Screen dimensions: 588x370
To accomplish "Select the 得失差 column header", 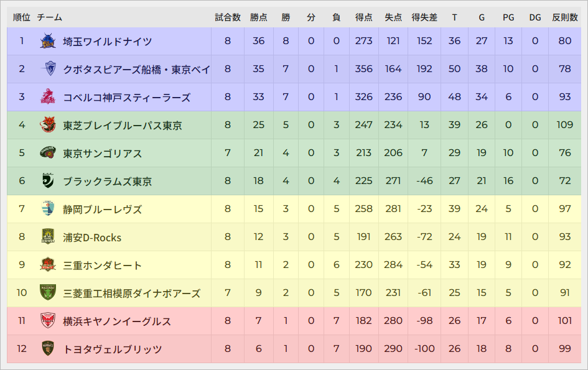I will pyautogui.click(x=424, y=17).
